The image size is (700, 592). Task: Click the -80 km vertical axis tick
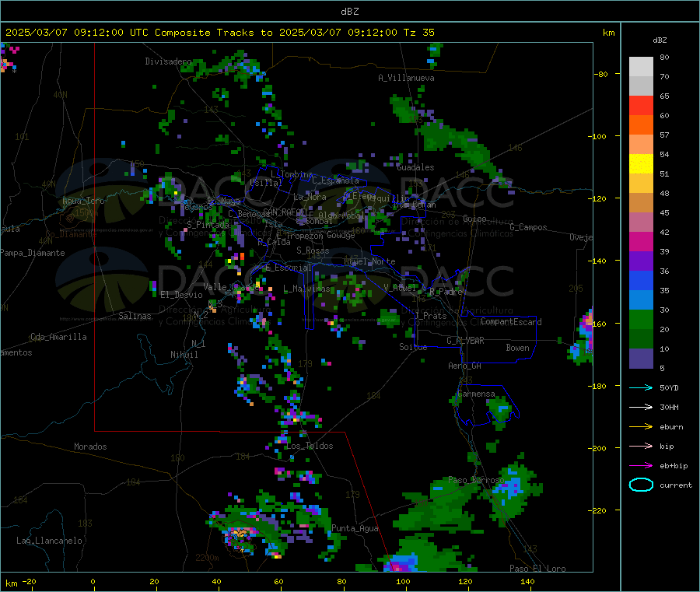[x=601, y=74]
